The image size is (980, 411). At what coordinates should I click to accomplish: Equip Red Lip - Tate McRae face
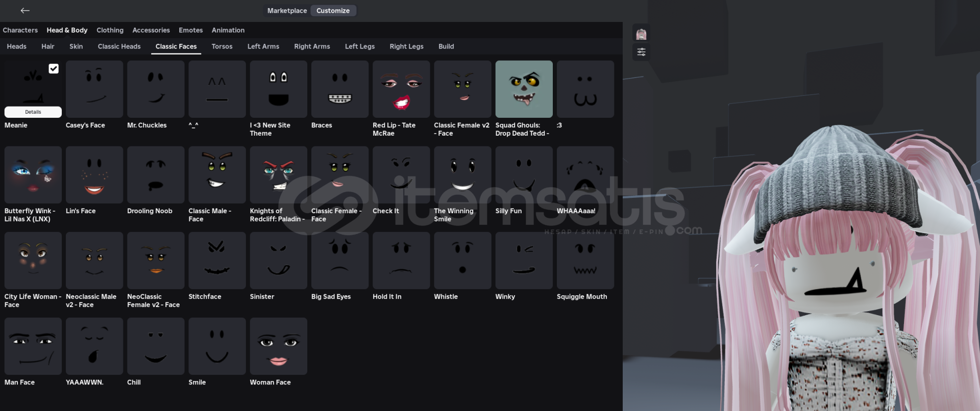401,89
